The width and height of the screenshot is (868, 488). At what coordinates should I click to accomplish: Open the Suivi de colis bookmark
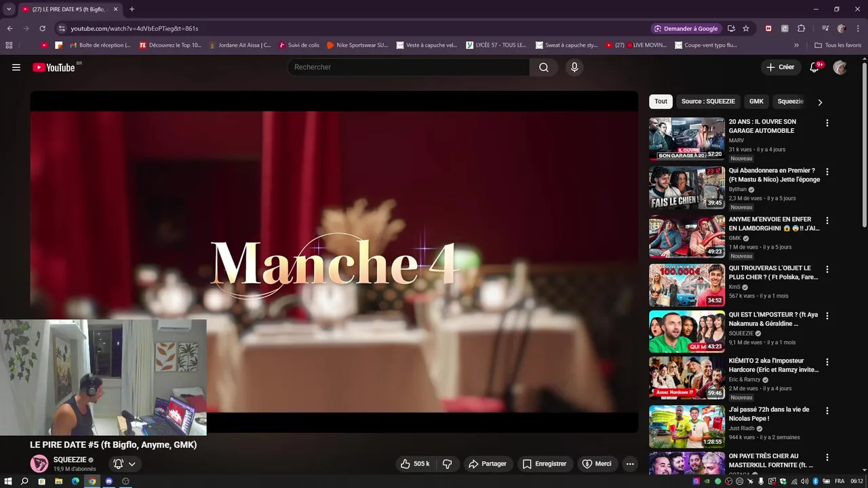[298, 45]
